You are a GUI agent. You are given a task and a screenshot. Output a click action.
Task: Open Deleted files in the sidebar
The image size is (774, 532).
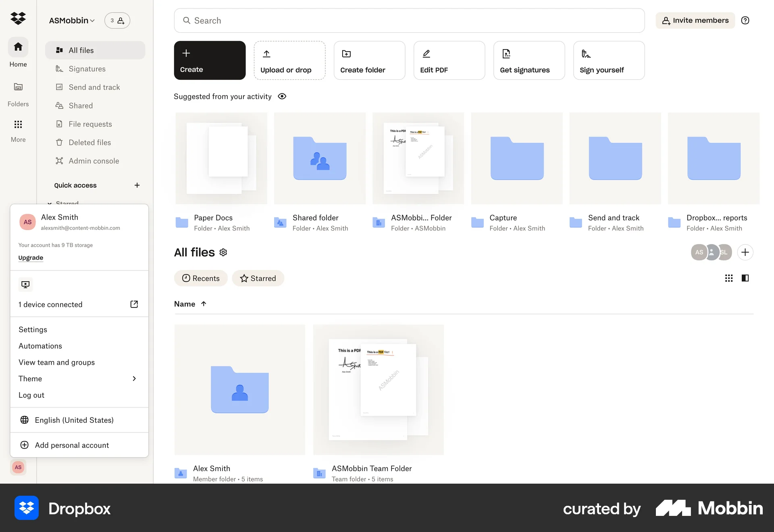(x=89, y=142)
